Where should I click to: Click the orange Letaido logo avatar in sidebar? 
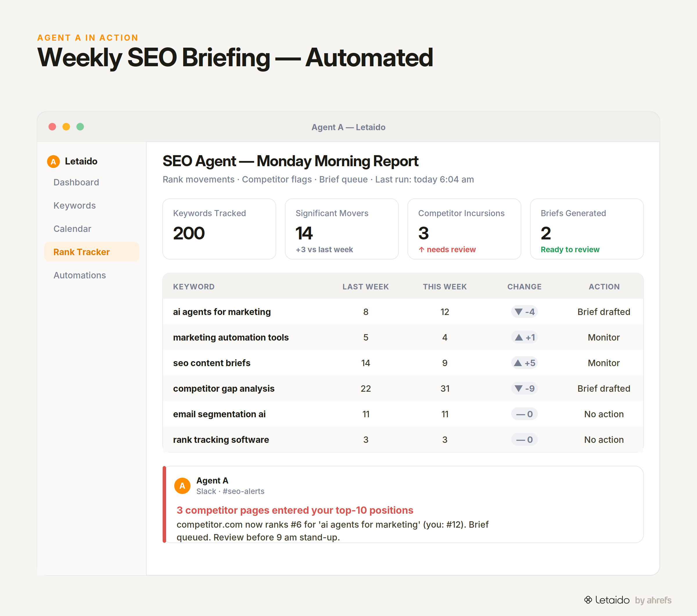[x=53, y=161]
